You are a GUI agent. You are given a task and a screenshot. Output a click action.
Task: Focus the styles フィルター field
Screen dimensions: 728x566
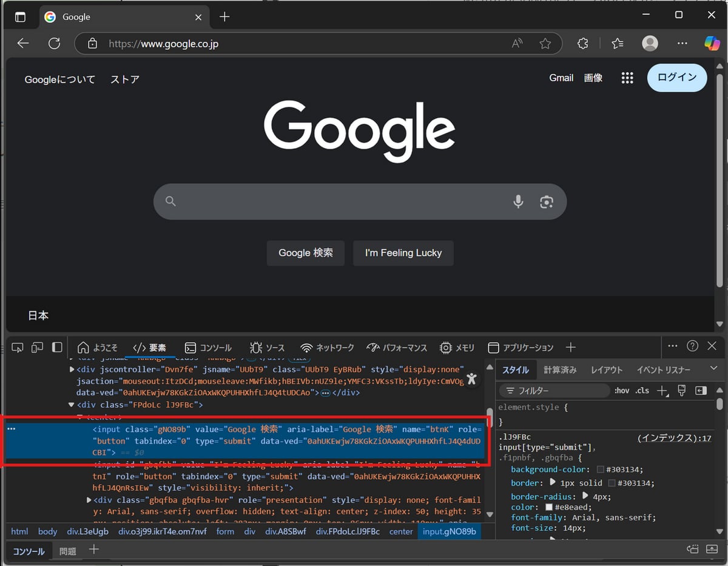pos(554,391)
